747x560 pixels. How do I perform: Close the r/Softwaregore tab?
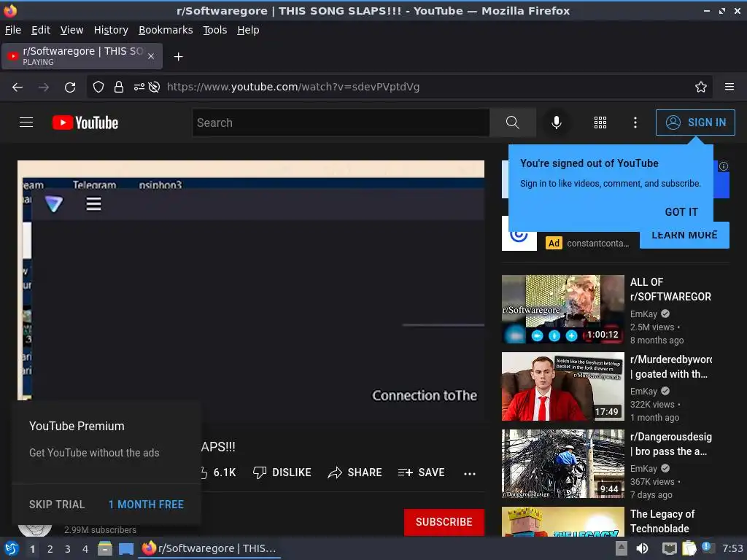(151, 56)
